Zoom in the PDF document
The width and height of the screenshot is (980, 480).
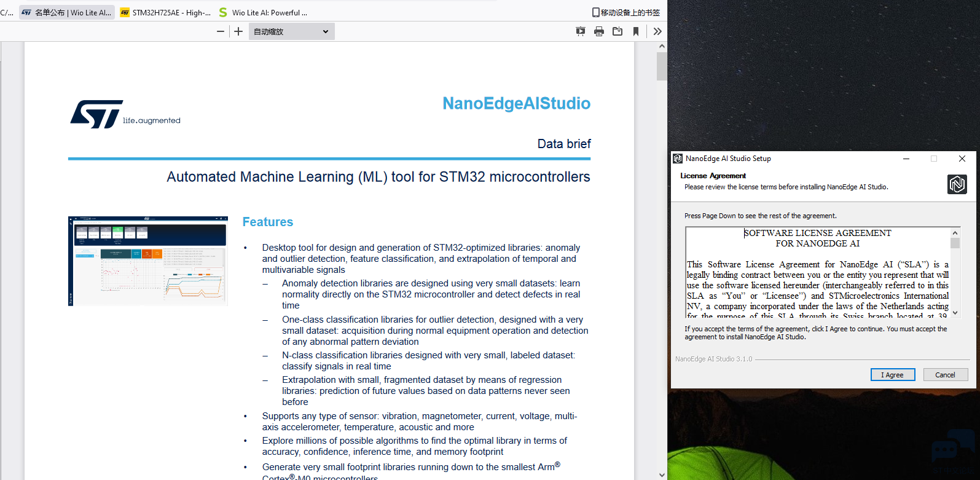[238, 31]
